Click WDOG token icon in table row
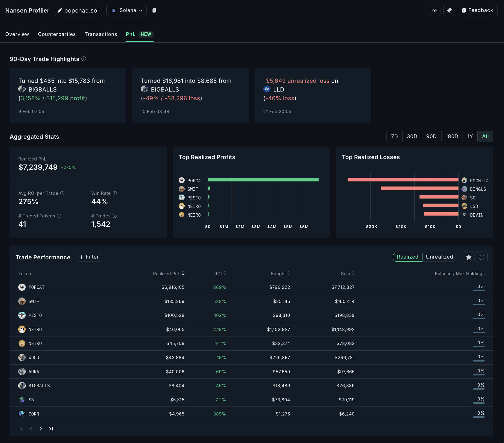The image size is (504, 443). (x=22, y=357)
